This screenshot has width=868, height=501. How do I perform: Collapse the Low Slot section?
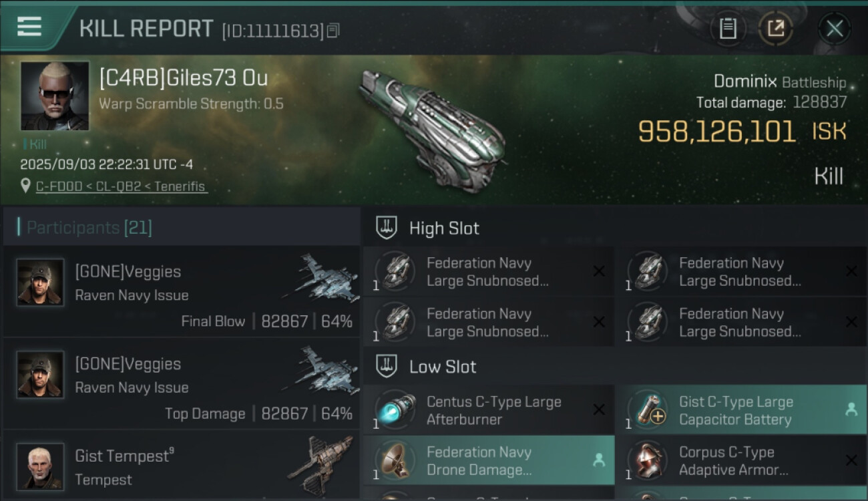pyautogui.click(x=387, y=366)
